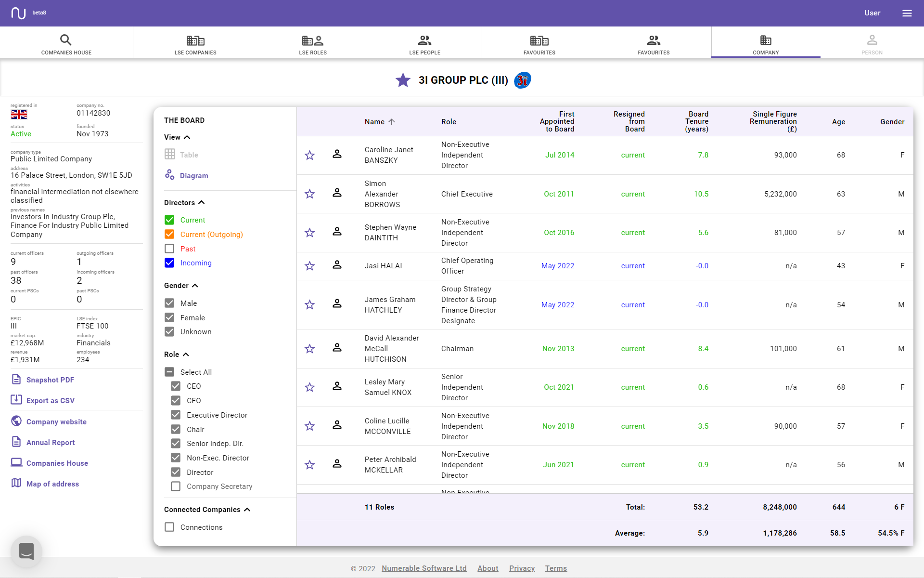Open person icon for Peter MCKELLAR
Image resolution: width=924 pixels, height=578 pixels.
[337, 464]
